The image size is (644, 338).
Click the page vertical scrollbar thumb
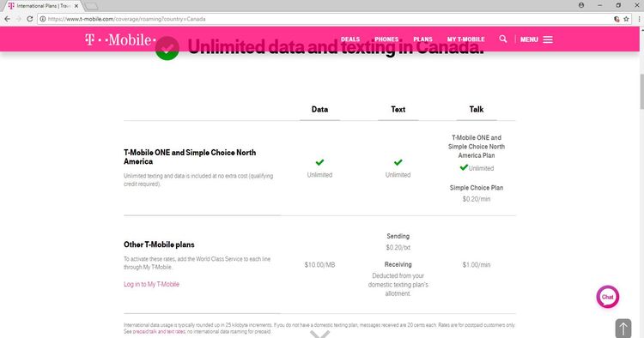(641, 92)
